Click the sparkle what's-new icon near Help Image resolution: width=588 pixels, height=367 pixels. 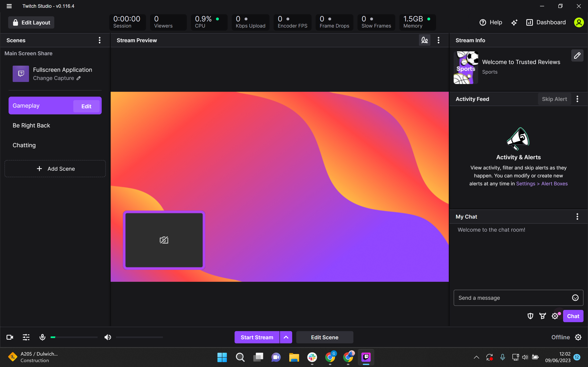(x=514, y=23)
